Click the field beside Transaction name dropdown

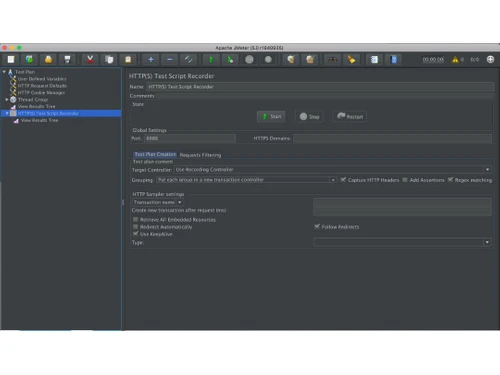(402, 202)
